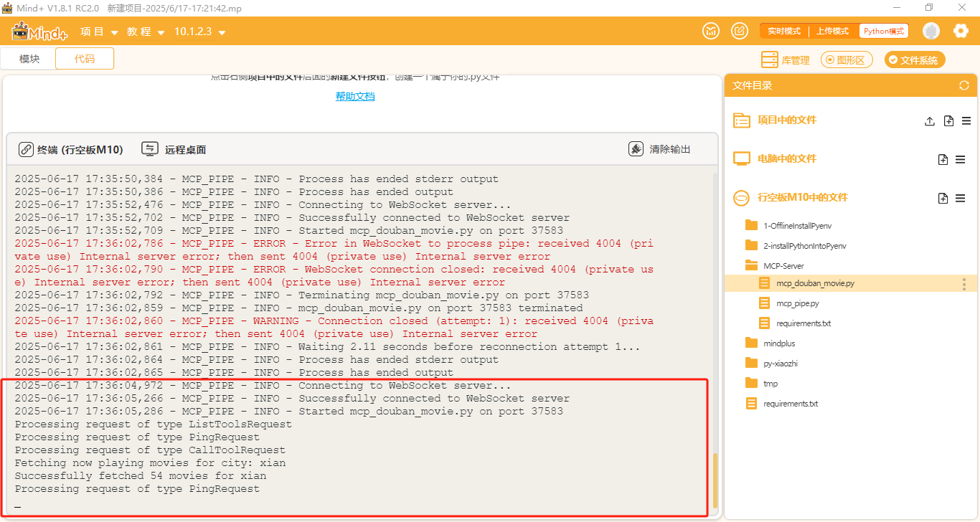Add new file in 行空板M10中的文件
Screen dimensions: 980x522
(943, 198)
